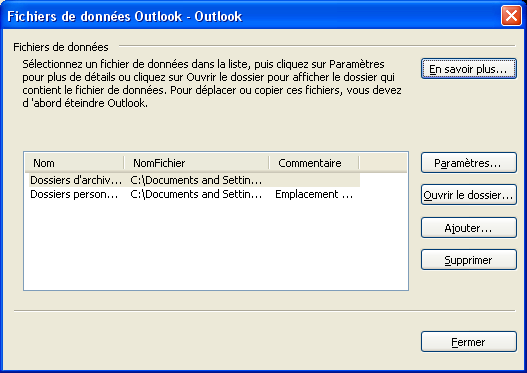This screenshot has width=527, height=373.
Task: Click the NomFichier column header
Action: 196,163
